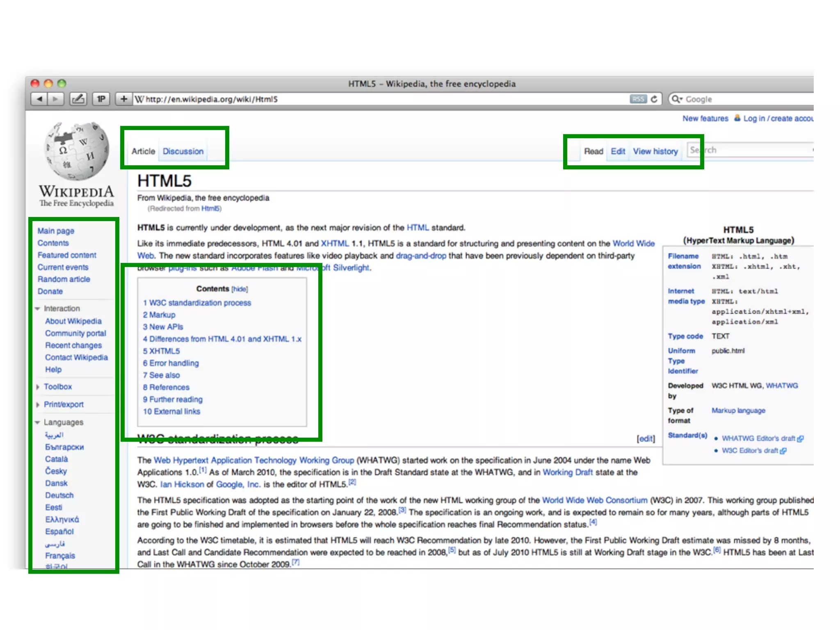Reload the page with refresh icon

pyautogui.click(x=654, y=99)
